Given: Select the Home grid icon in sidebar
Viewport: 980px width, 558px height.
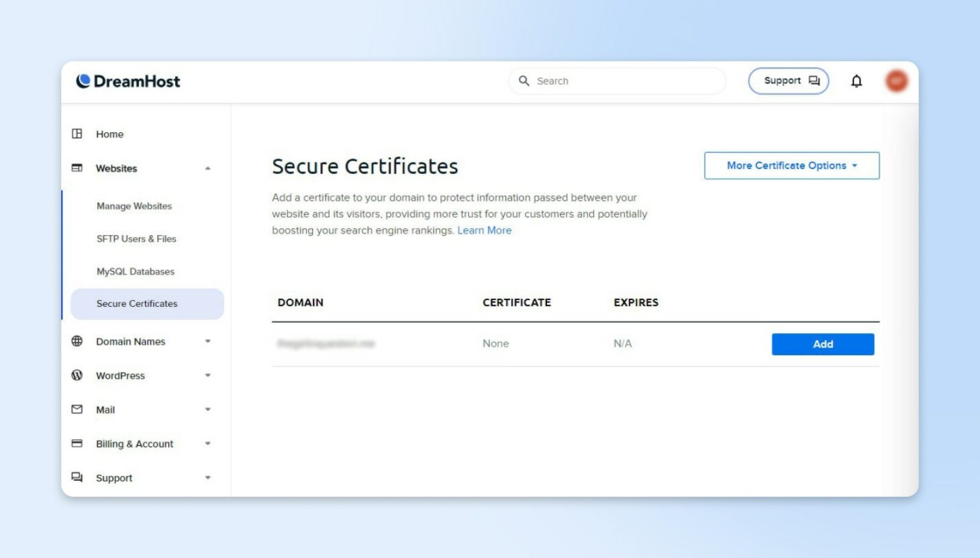Looking at the screenshot, I should (x=77, y=134).
